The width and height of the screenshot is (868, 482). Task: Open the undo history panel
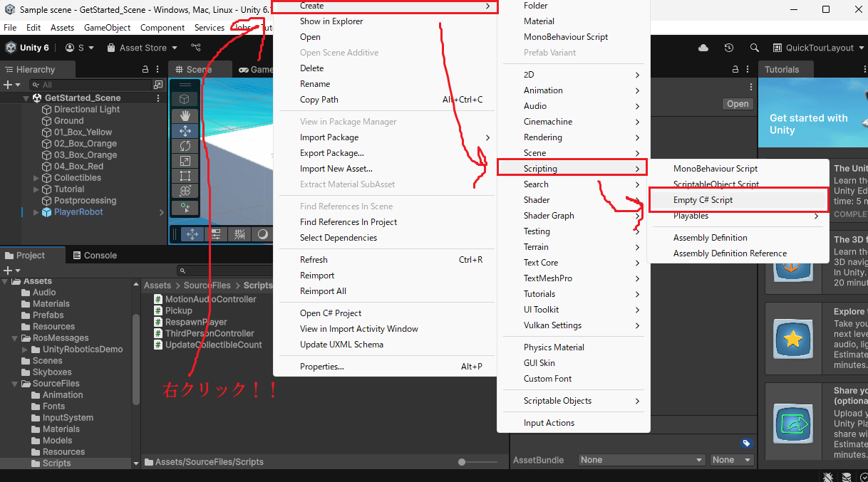[x=728, y=47]
